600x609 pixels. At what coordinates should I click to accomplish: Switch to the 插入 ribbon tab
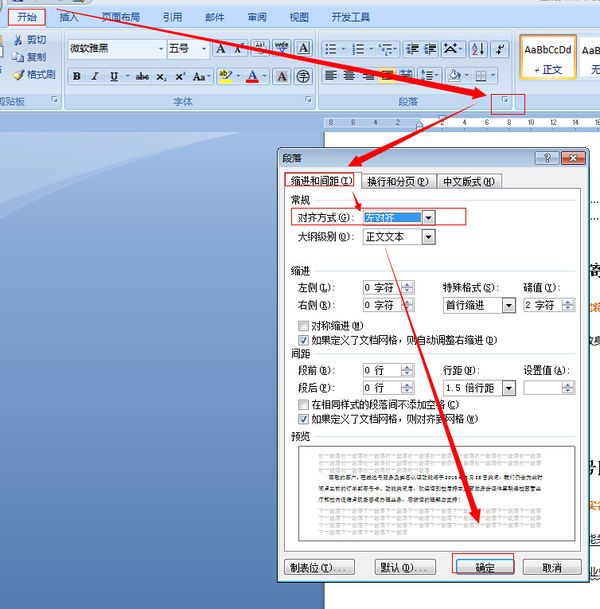click(69, 17)
